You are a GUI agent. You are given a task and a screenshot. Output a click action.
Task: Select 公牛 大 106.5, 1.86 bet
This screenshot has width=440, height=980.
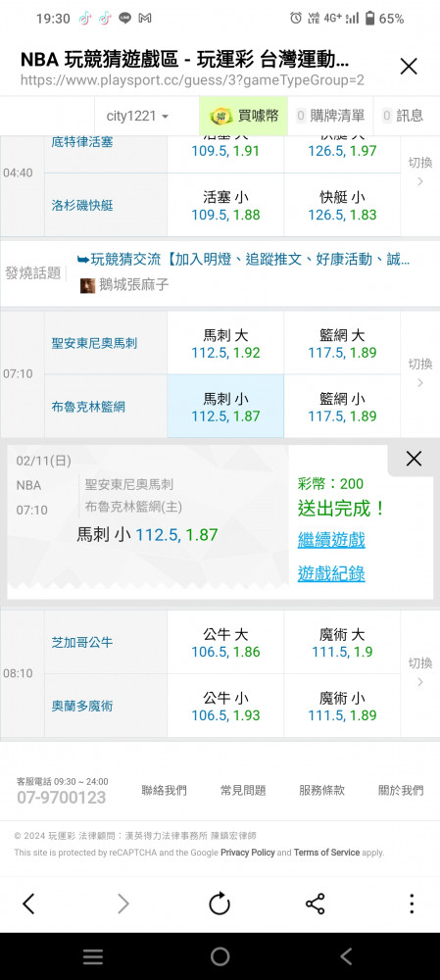point(225,643)
